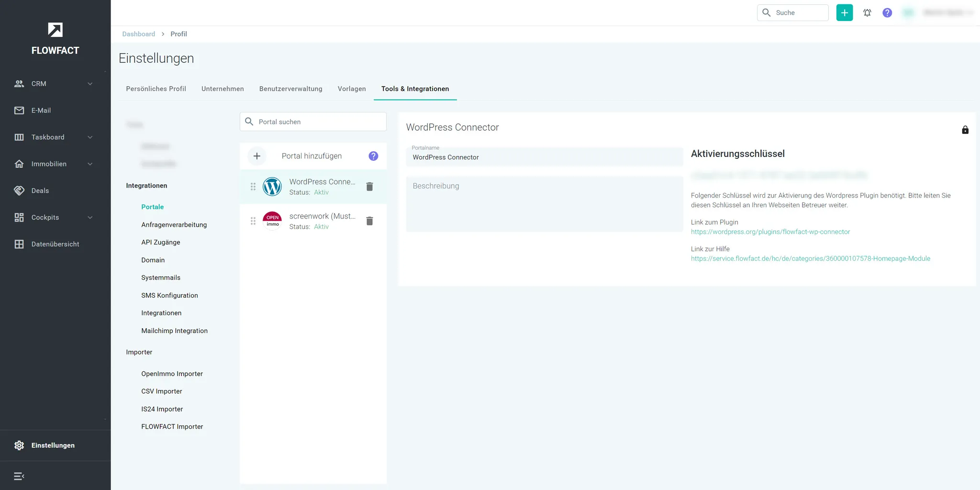Screen dimensions: 980x490
Task: Click the magnifier in Portal suchen field
Action: coord(249,122)
